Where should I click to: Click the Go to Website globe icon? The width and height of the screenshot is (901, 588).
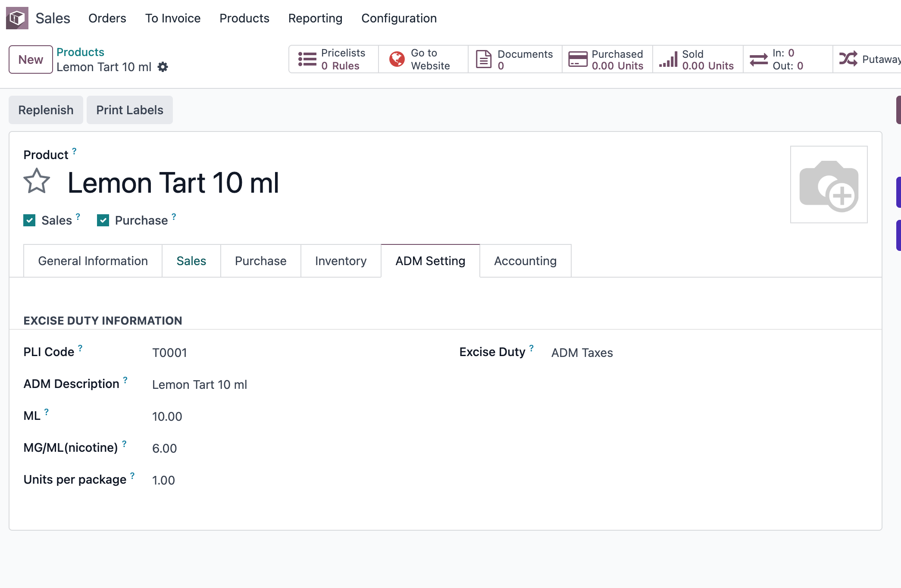click(397, 59)
